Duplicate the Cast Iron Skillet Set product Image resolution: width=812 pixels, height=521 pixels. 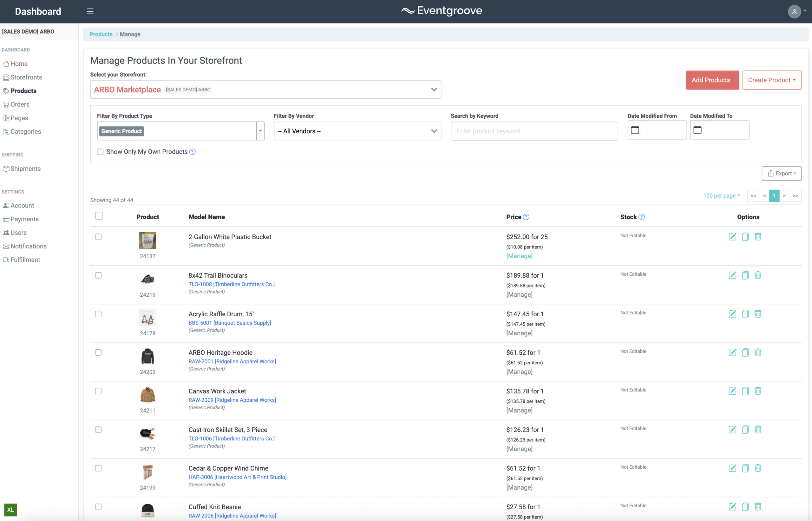[745, 429]
